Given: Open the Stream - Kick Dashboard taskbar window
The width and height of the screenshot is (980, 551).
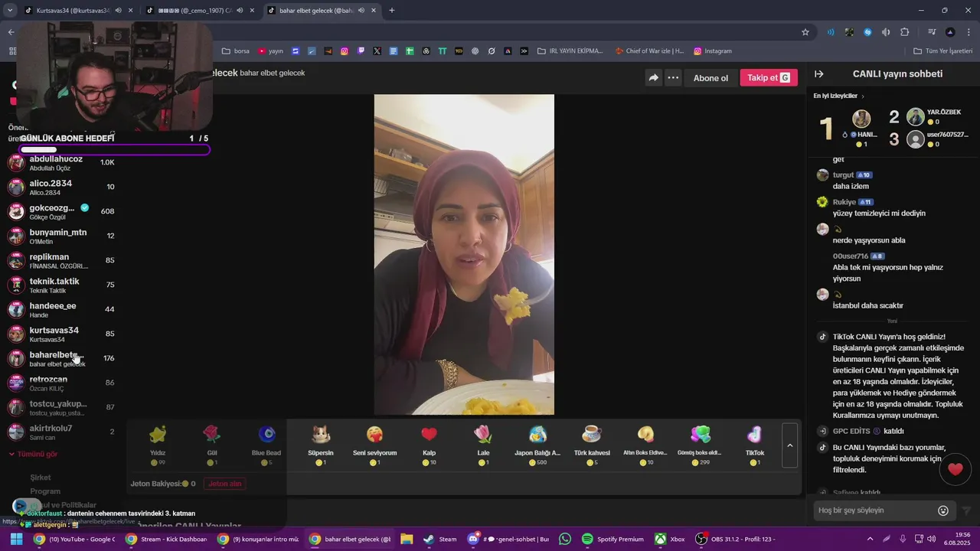Looking at the screenshot, I should click(x=166, y=539).
